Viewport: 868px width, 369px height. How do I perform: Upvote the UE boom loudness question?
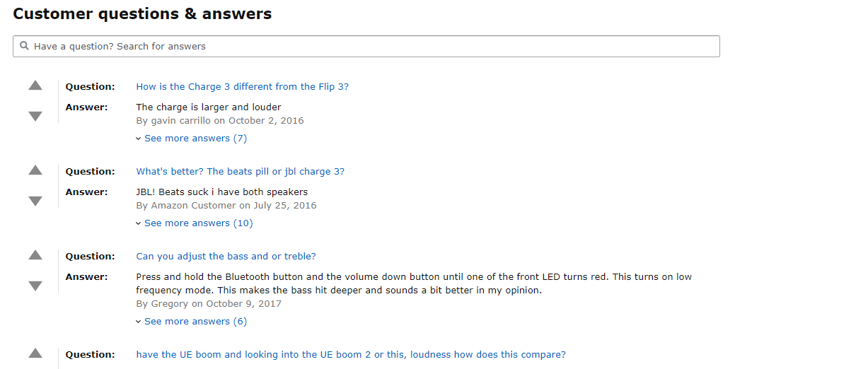(35, 353)
